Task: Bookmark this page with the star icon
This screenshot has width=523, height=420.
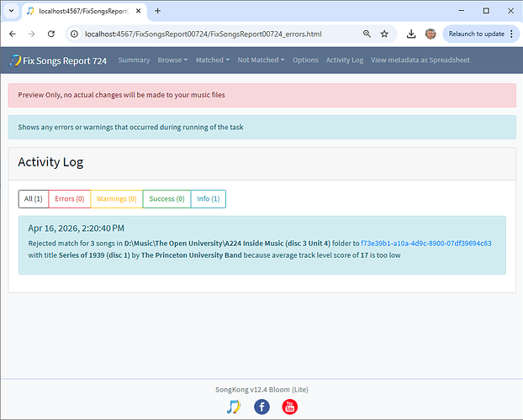Action: pos(384,34)
